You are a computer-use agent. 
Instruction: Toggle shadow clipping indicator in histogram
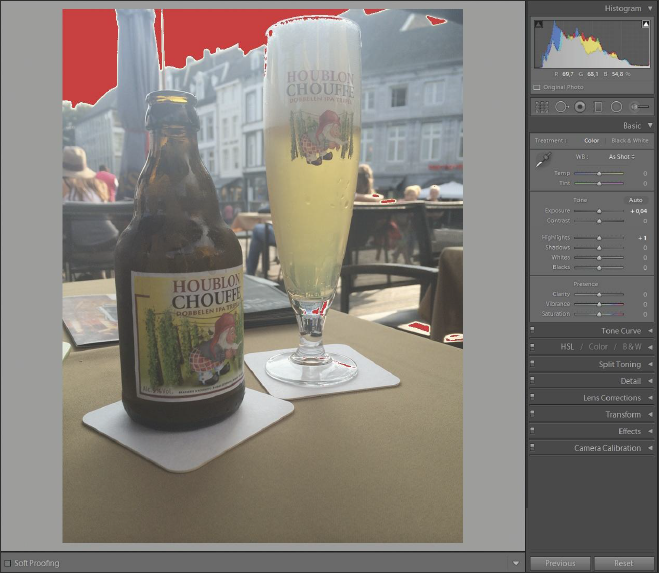click(538, 23)
